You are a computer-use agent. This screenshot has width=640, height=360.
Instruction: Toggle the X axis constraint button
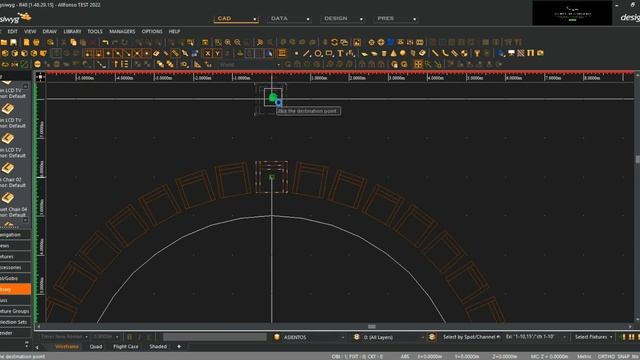tap(208, 53)
